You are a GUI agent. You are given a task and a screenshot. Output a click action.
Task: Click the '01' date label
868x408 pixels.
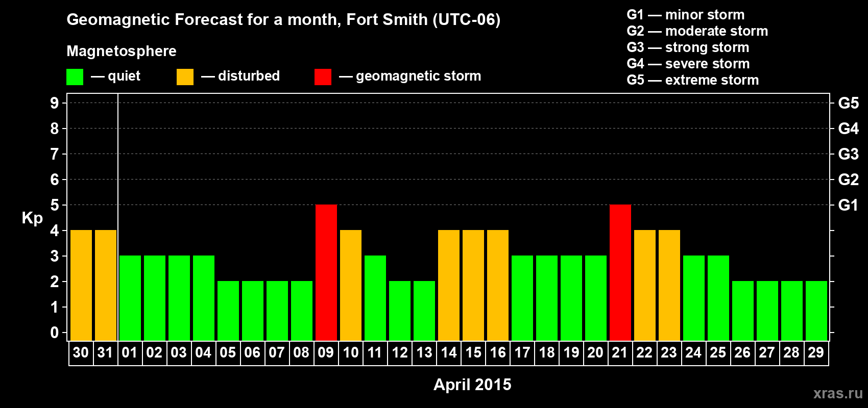(x=130, y=353)
